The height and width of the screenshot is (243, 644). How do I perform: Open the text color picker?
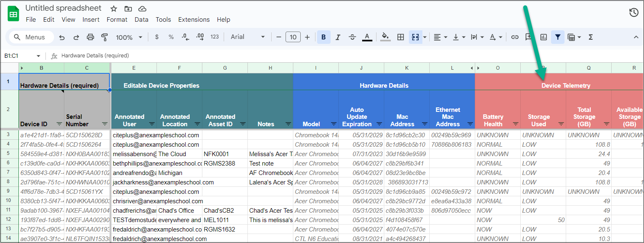pos(367,37)
